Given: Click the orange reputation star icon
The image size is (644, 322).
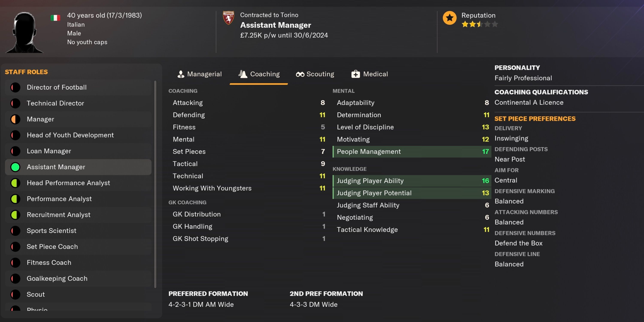Looking at the screenshot, I should click(x=450, y=18).
